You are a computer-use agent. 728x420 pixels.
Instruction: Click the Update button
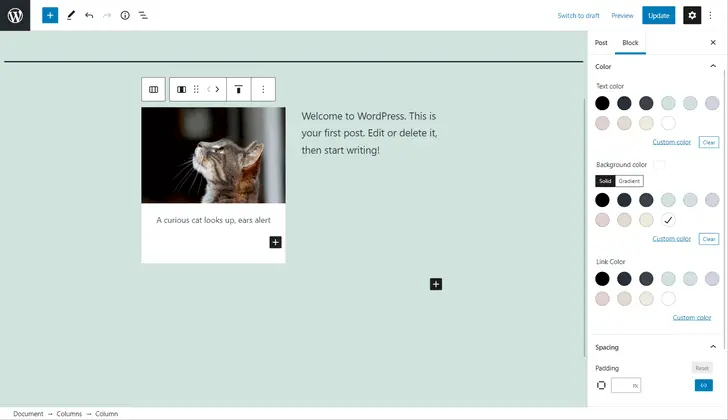(x=658, y=15)
